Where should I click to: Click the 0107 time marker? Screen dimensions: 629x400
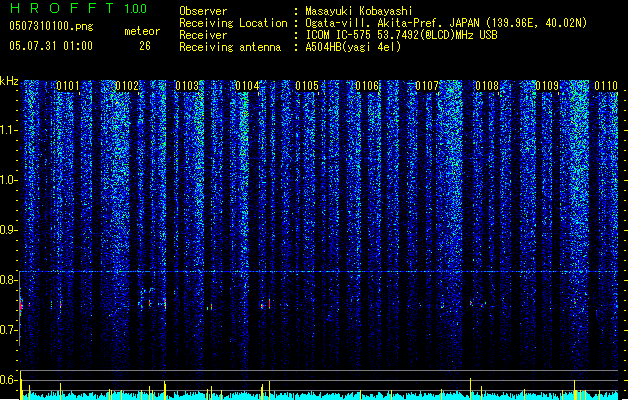tap(427, 86)
